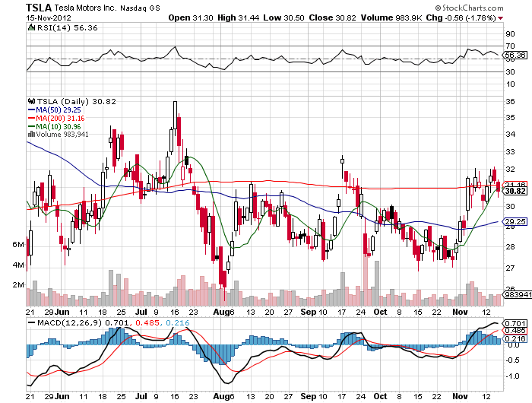532x403 pixels.
Task: Click the Volume 983.9K header value
Action: 391,17
